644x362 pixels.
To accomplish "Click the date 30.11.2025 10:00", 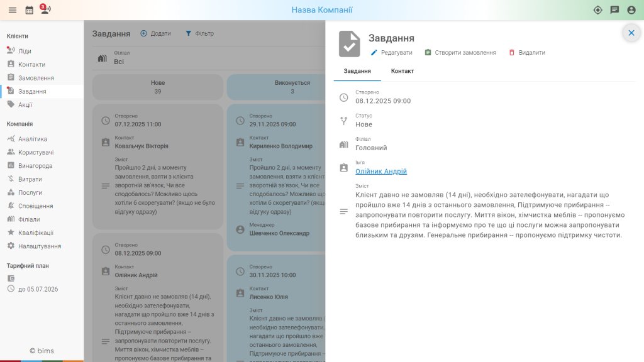I will click(x=273, y=275).
